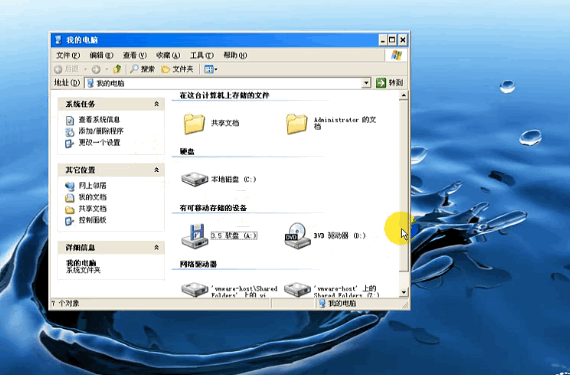
Task: Click the network neighborhood globe icon
Action: 69,186
